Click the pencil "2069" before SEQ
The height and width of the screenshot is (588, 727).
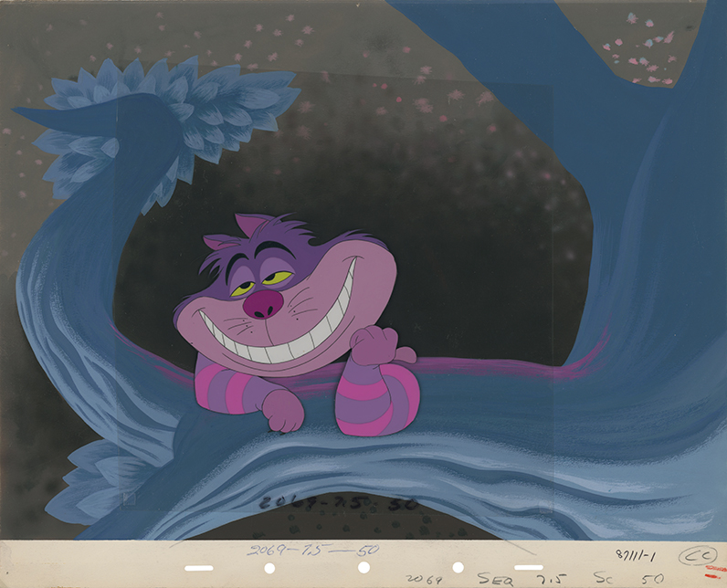coord(424,579)
